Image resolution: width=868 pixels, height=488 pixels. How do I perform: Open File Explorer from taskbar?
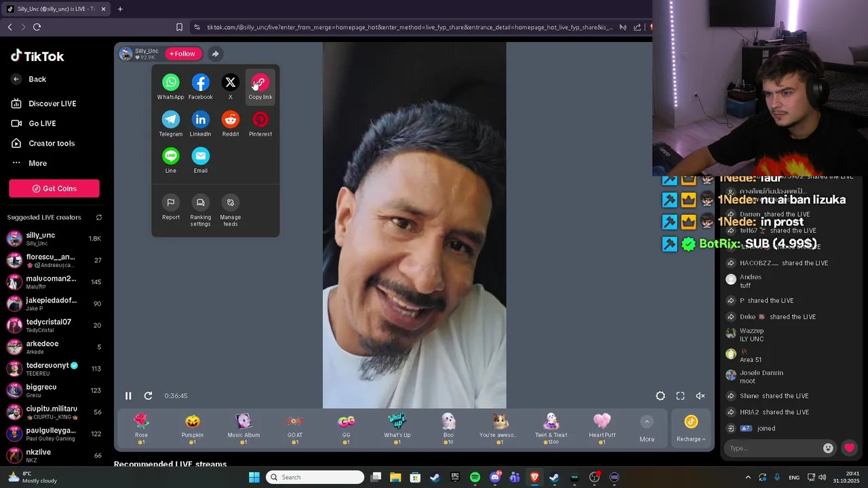coord(395,477)
